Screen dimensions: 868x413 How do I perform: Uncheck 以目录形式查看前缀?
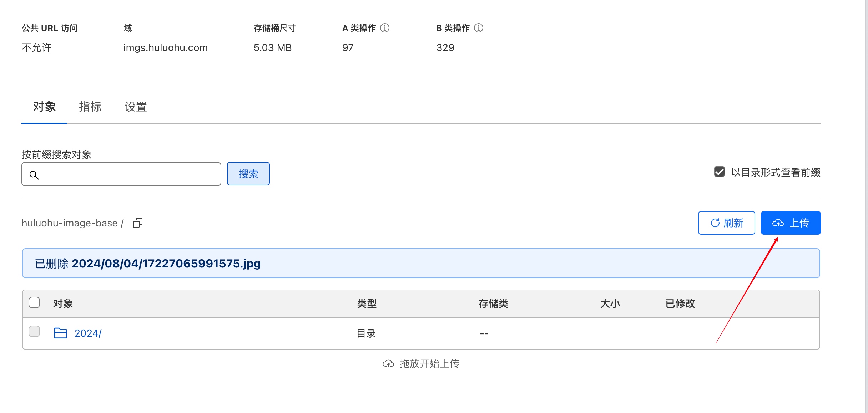pyautogui.click(x=720, y=172)
